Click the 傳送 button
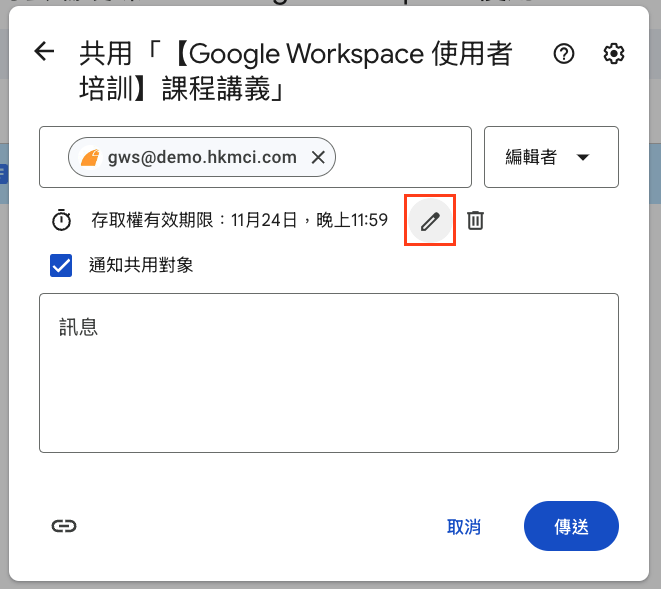The width and height of the screenshot is (661, 589). point(571,526)
